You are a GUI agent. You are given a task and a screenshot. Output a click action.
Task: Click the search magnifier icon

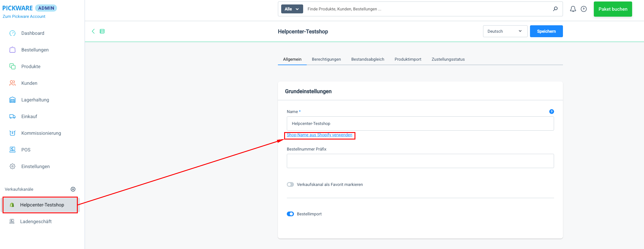pos(555,9)
